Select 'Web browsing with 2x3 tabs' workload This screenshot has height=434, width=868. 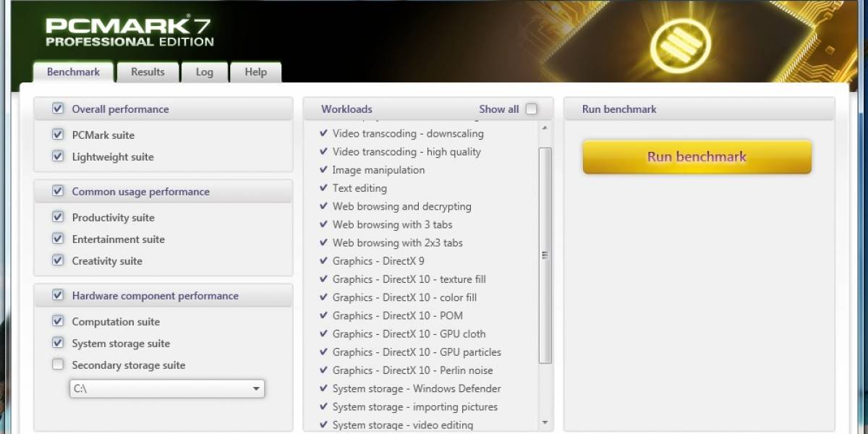(397, 243)
